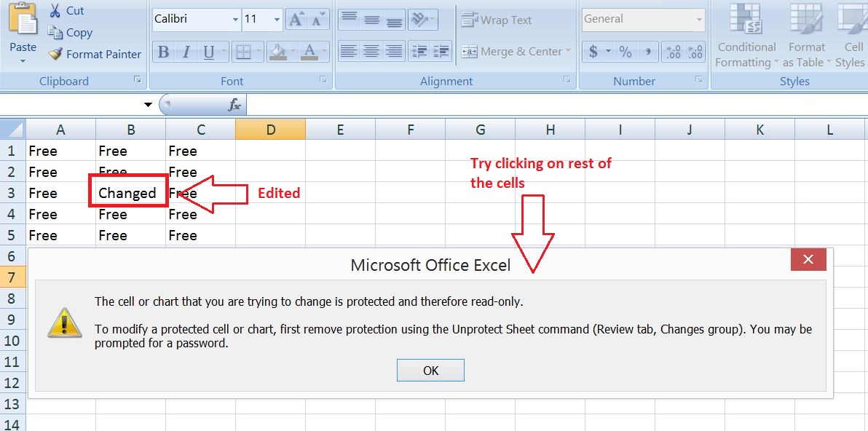868x431 pixels.
Task: Select cell A1 containing "Free"
Action: 61,151
